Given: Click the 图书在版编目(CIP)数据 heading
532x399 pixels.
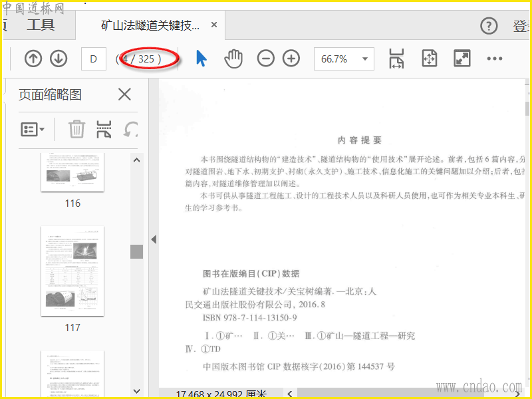Looking at the screenshot, I should (251, 273).
